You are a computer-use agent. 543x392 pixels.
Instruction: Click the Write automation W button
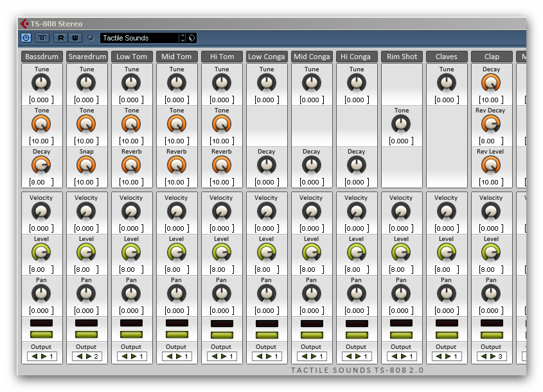tap(75, 38)
